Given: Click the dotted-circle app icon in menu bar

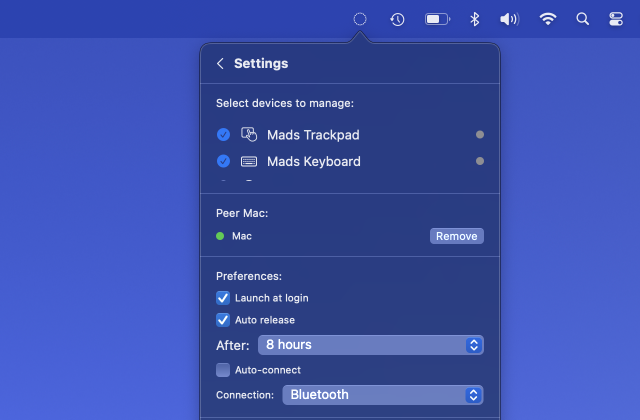Looking at the screenshot, I should click(x=360, y=19).
